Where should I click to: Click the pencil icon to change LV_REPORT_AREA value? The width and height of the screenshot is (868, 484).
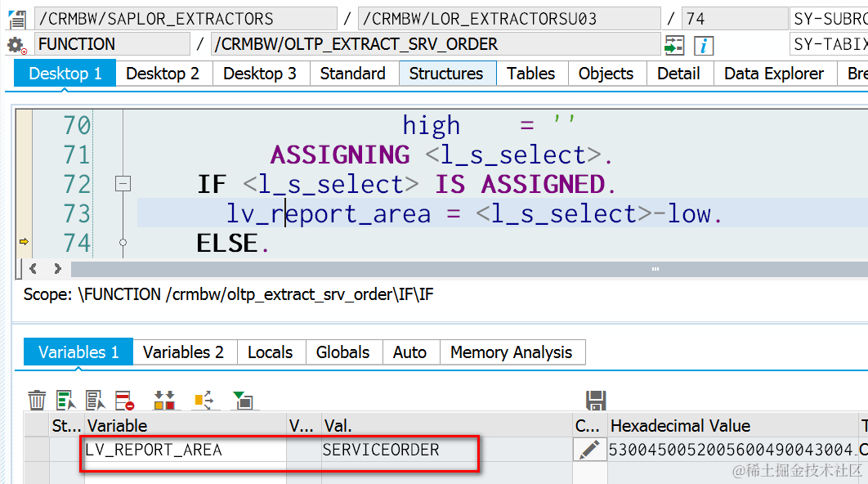coord(589,450)
